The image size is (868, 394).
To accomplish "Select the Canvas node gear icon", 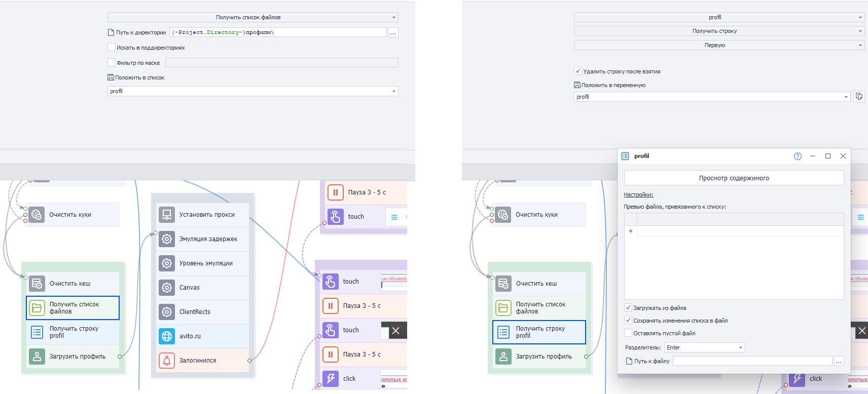I will pos(167,287).
